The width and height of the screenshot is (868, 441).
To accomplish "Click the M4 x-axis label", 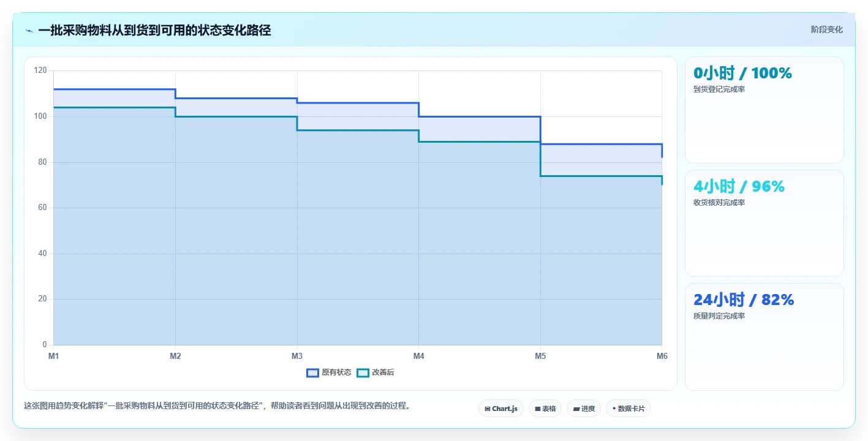I will pos(418,356).
